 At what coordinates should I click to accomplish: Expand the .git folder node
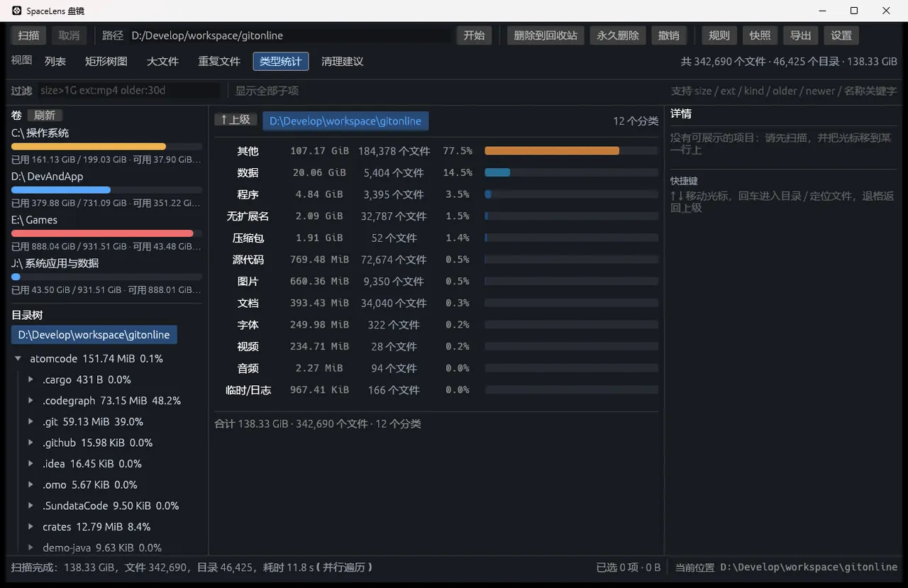[31, 421]
